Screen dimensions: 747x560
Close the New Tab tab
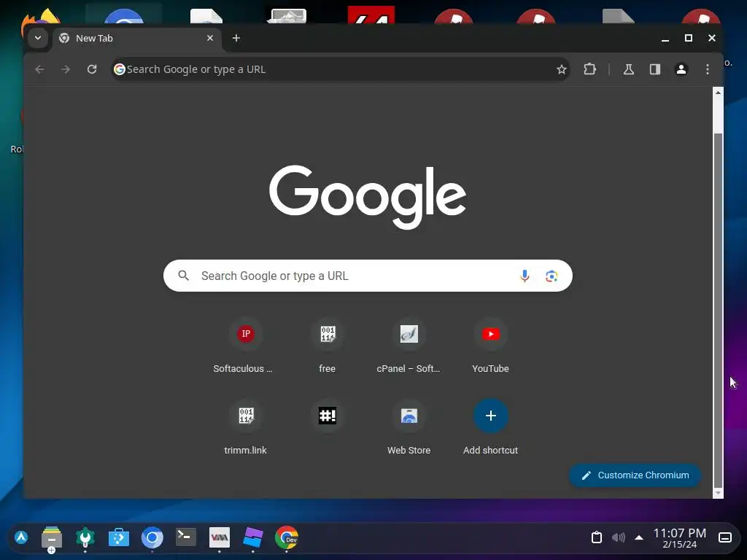(x=210, y=38)
